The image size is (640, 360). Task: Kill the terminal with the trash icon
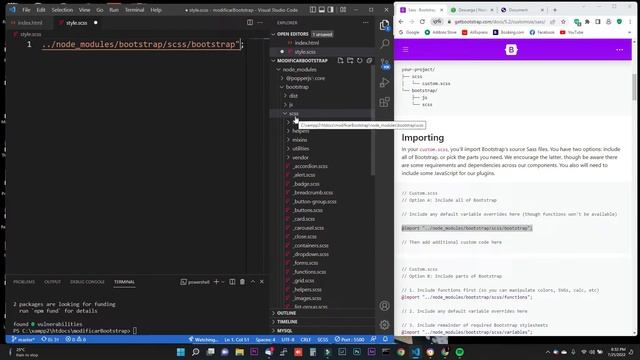[242, 282]
